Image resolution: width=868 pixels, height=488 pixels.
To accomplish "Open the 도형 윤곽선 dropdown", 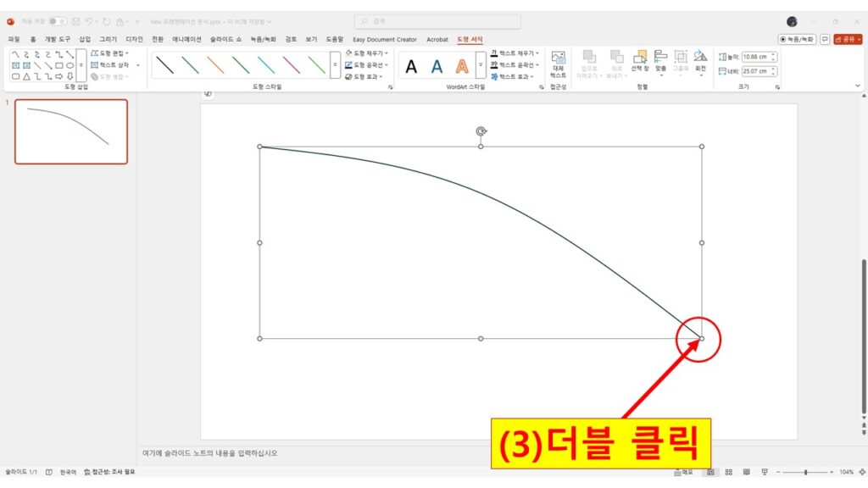I will (366, 64).
